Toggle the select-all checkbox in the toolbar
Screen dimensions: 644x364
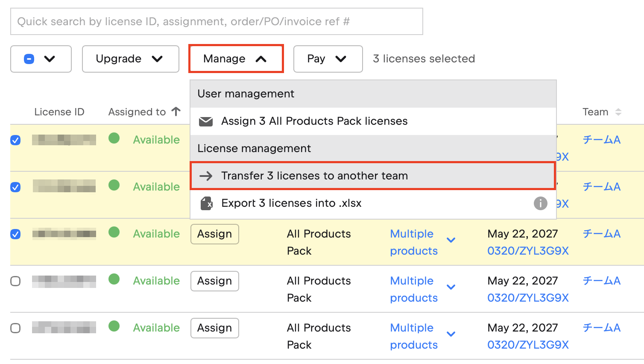[29, 59]
